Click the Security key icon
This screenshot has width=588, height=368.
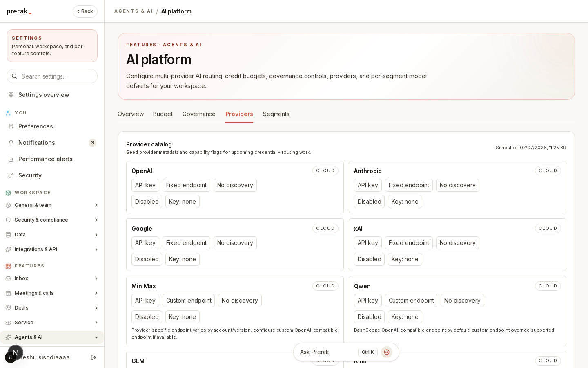pyautogui.click(x=11, y=175)
